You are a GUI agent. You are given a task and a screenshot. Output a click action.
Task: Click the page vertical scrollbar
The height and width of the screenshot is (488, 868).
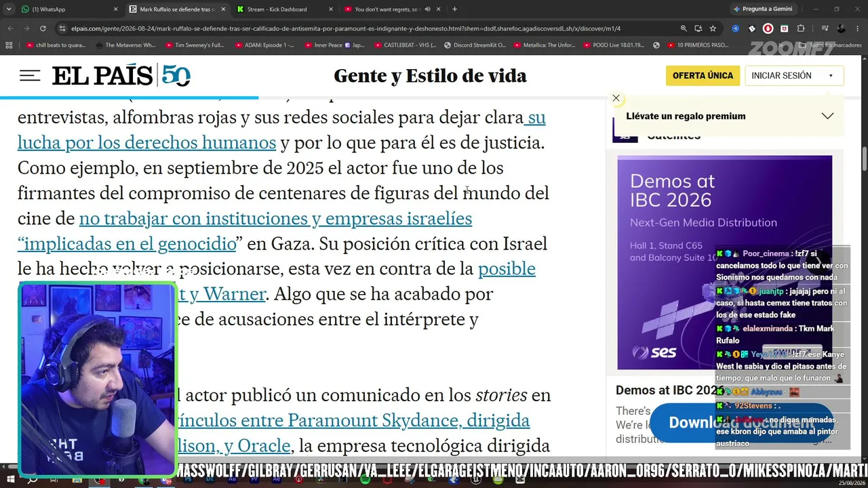[x=865, y=159]
